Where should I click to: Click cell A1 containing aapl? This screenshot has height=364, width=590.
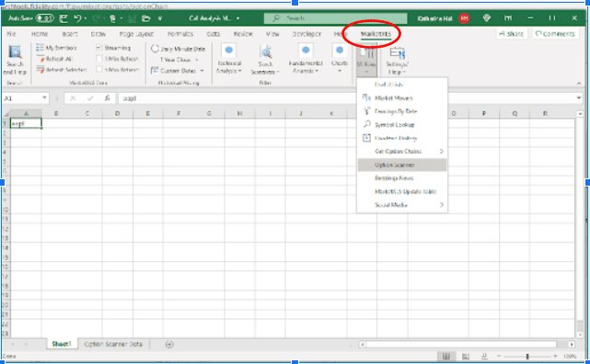click(x=26, y=123)
